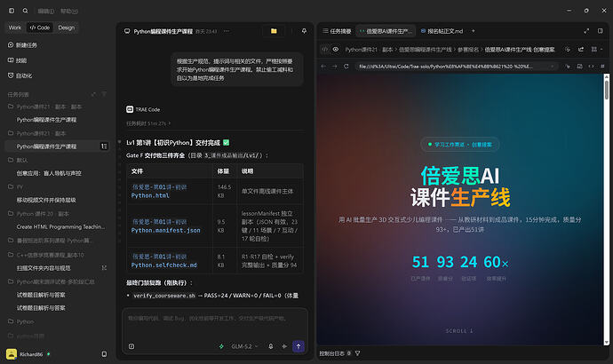Open the yellow folder icon in chat header

click(274, 31)
